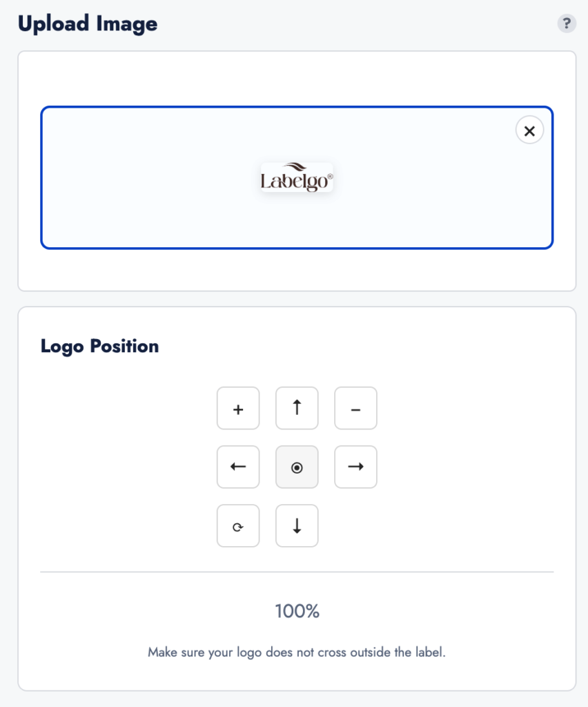
Task: Open the help question mark icon
Action: coord(567,24)
